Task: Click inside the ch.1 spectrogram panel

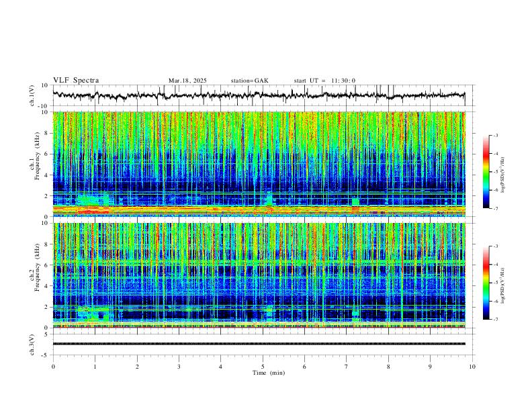Action: click(x=259, y=164)
